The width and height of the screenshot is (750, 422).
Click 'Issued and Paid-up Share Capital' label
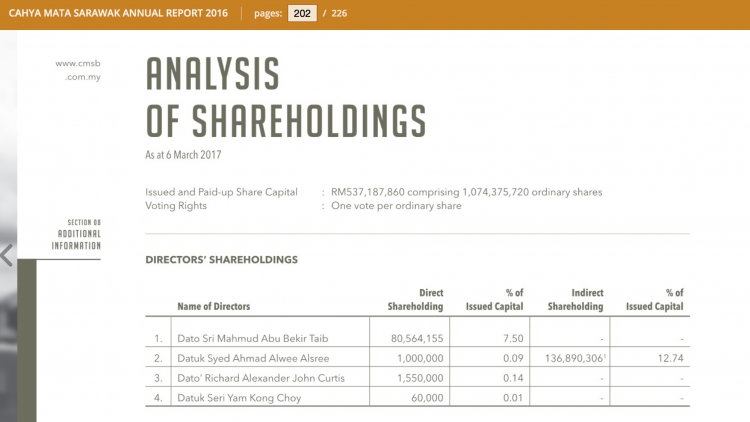click(x=221, y=192)
